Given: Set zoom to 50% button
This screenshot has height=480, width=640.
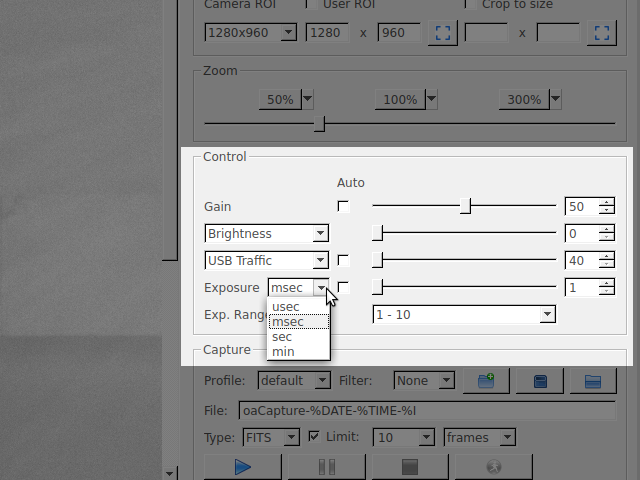Looking at the screenshot, I should [x=280, y=99].
